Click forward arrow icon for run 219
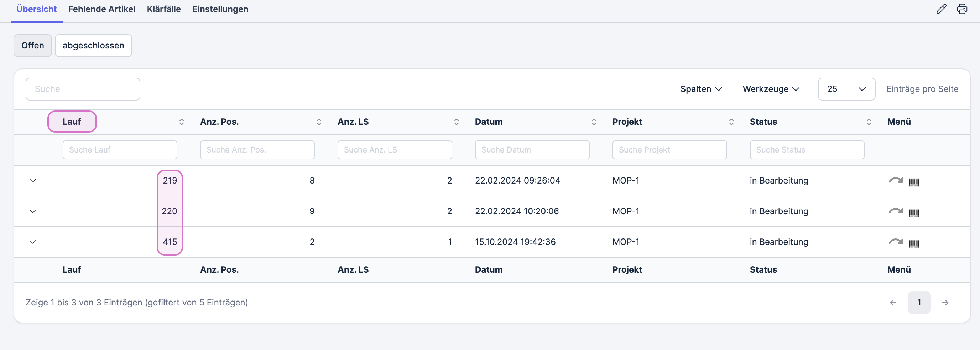Image resolution: width=980 pixels, height=350 pixels. [x=896, y=180]
